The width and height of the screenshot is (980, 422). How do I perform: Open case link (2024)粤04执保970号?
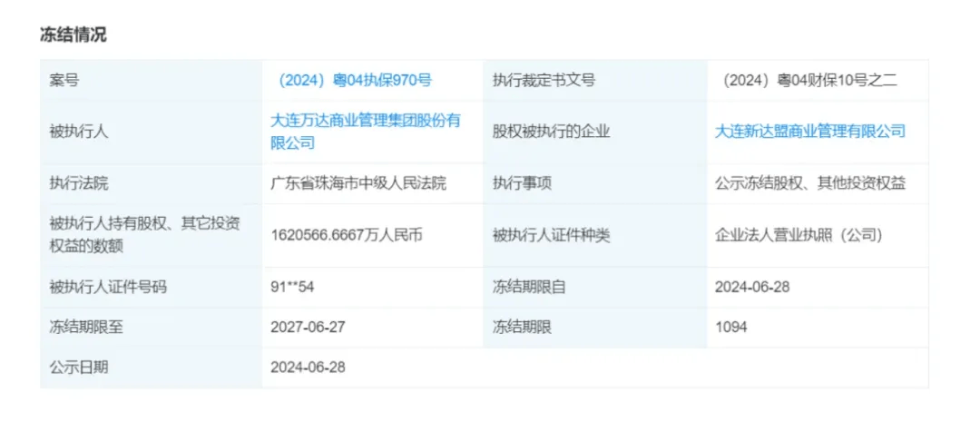[x=355, y=81]
